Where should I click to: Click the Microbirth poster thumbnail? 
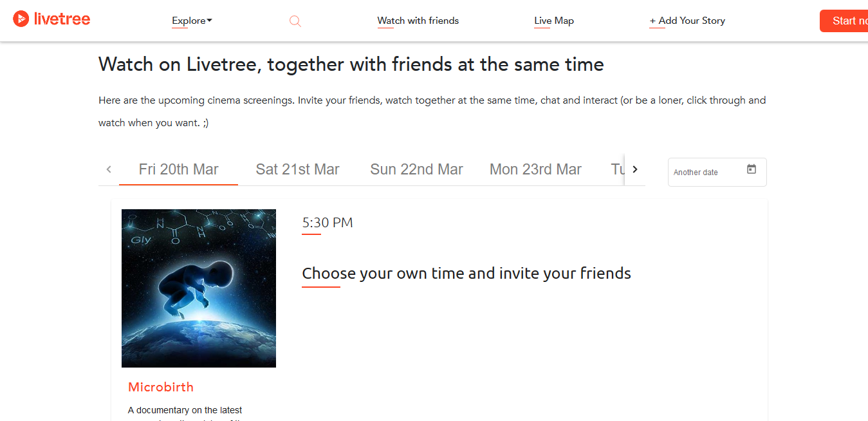(x=199, y=288)
